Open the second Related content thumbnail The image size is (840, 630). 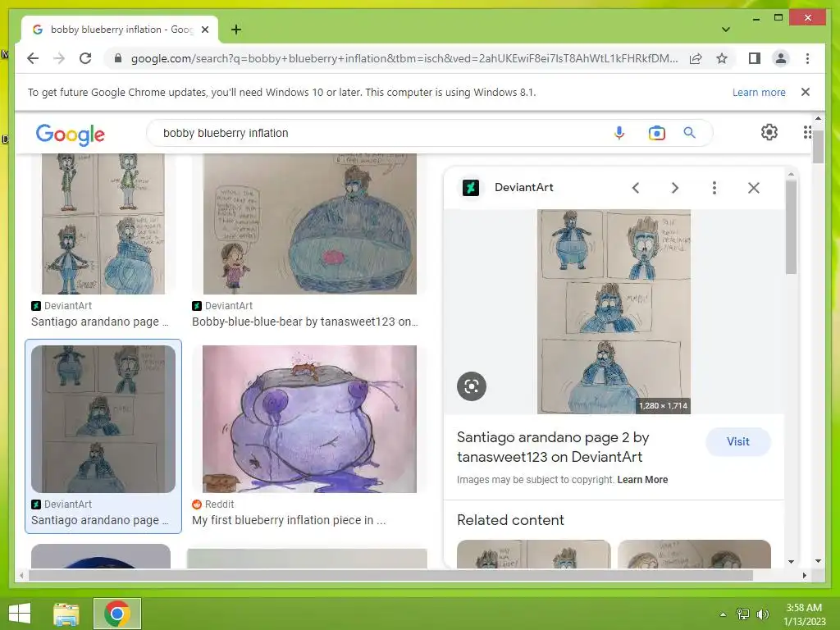(x=694, y=554)
